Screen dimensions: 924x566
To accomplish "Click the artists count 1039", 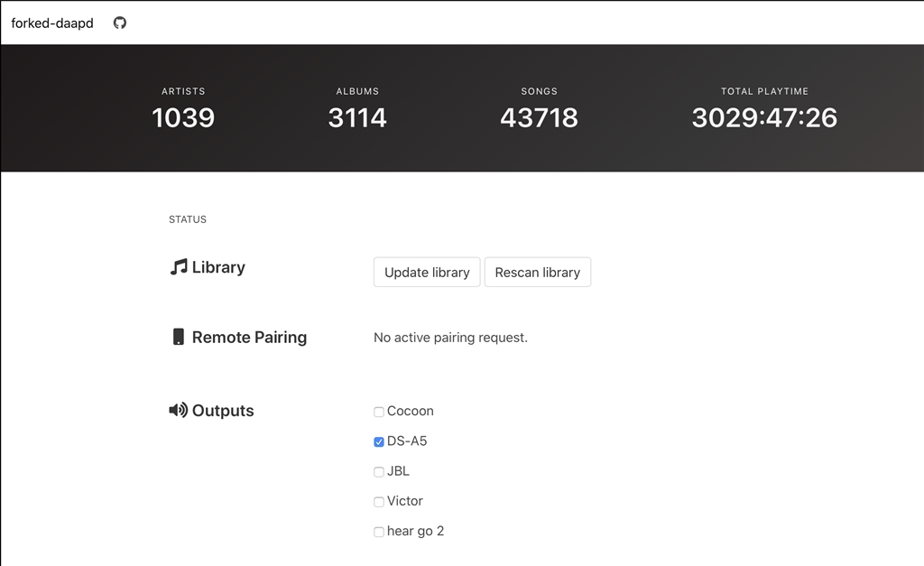I will pyautogui.click(x=183, y=117).
